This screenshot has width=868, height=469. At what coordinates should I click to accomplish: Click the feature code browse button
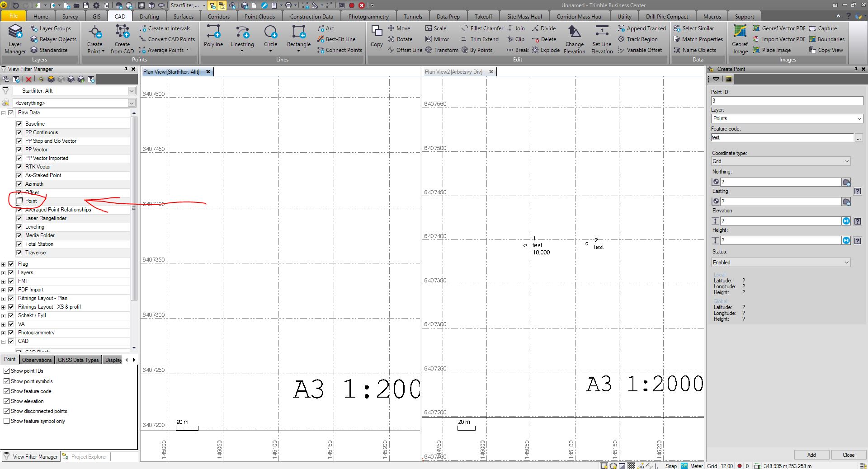859,138
